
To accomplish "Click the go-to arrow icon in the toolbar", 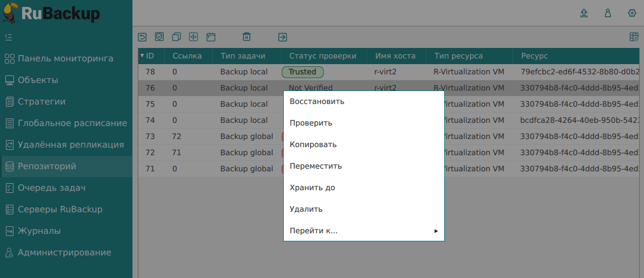I will click(x=283, y=37).
